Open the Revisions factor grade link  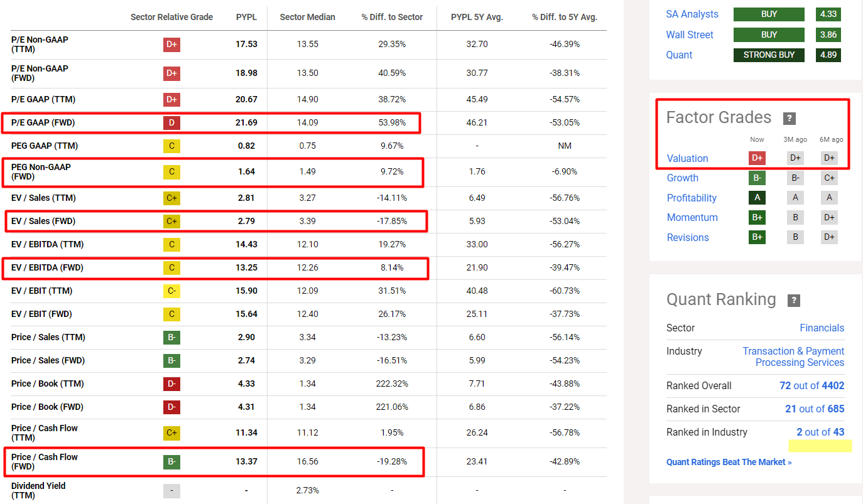(x=688, y=237)
